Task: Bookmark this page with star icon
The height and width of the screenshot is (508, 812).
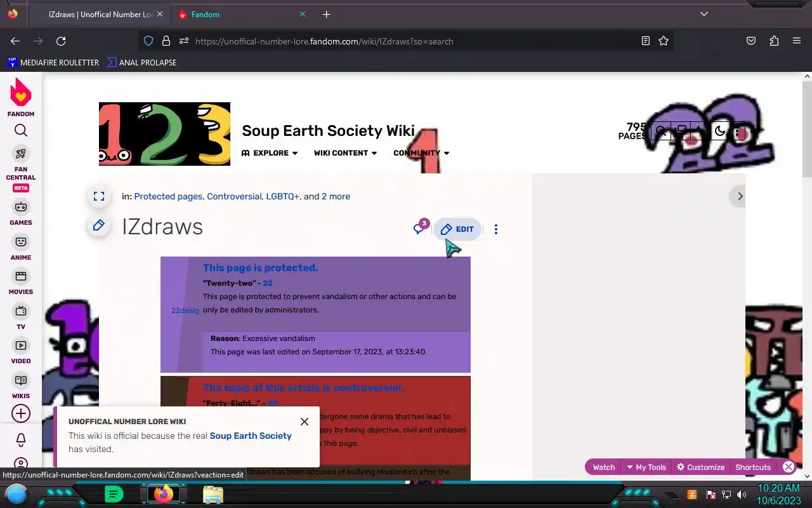Action: [664, 41]
